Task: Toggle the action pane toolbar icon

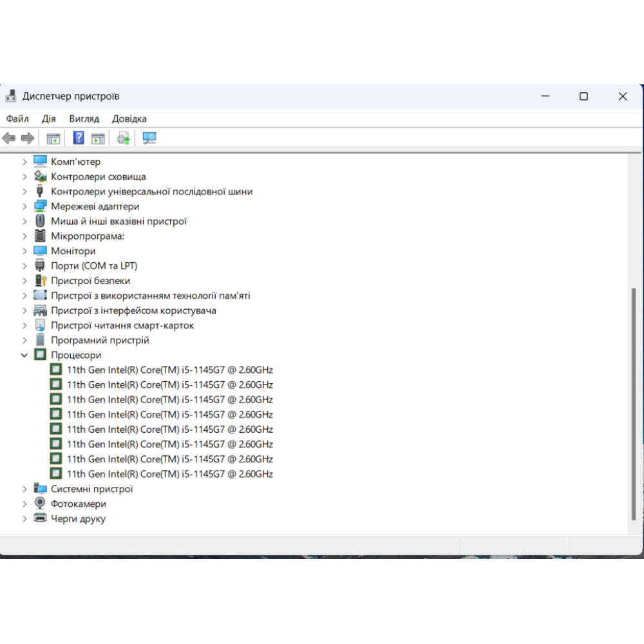Action: pos(98,138)
